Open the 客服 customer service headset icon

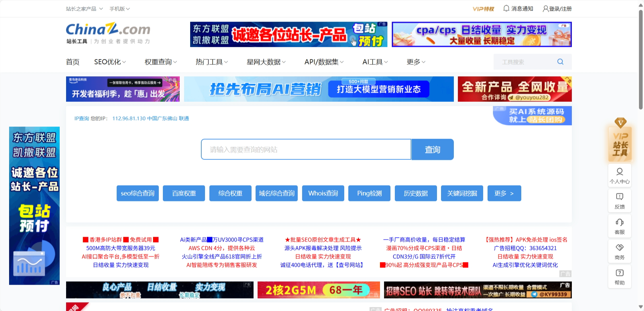(x=620, y=226)
